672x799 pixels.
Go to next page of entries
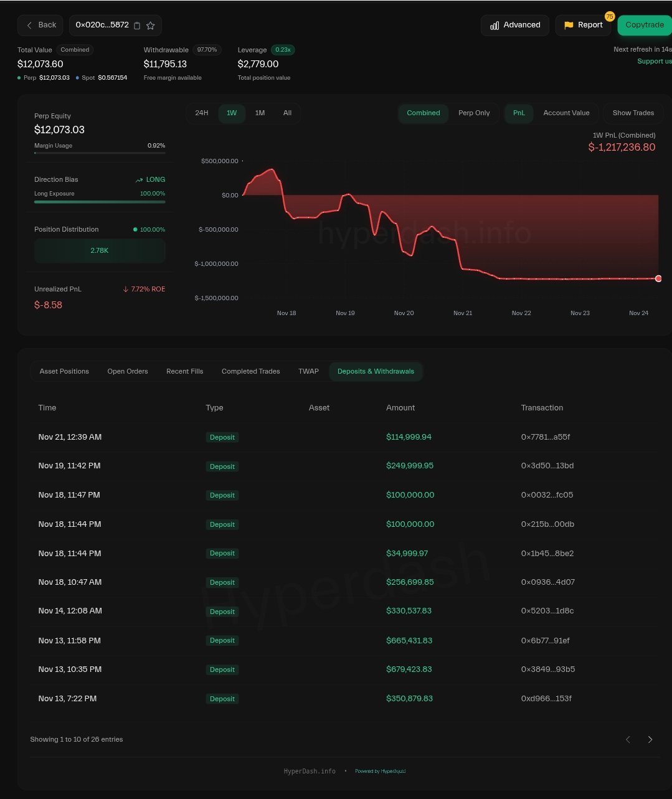point(650,739)
